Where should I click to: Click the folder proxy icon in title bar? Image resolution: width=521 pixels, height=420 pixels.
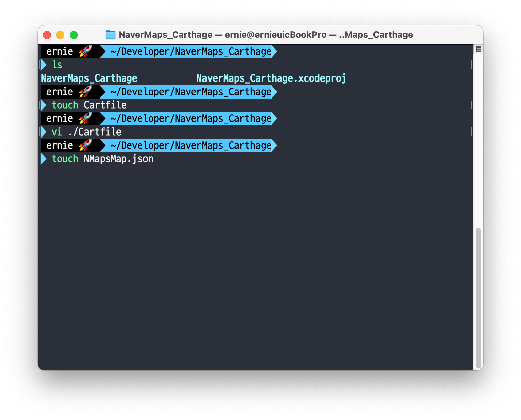click(x=110, y=35)
